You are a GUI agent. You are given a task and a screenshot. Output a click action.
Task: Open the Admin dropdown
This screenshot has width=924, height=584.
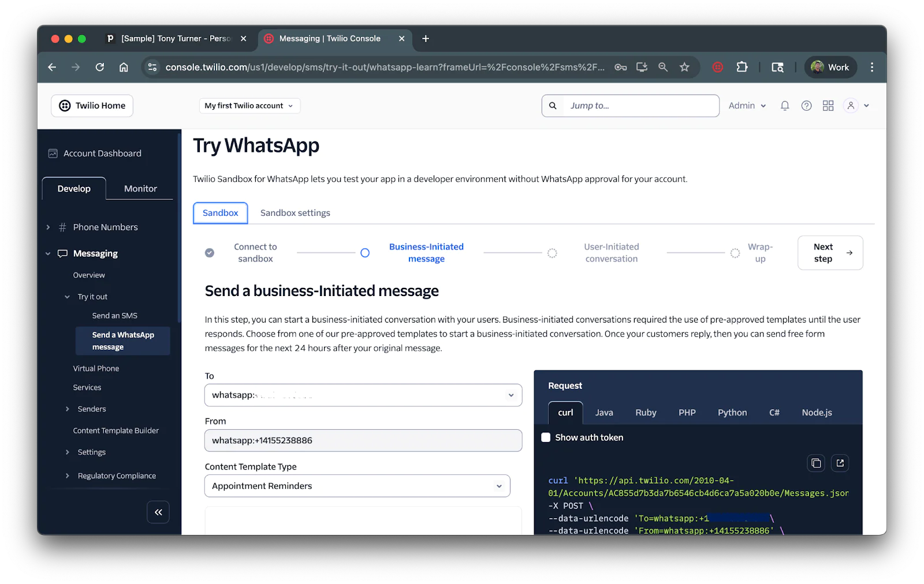747,106
